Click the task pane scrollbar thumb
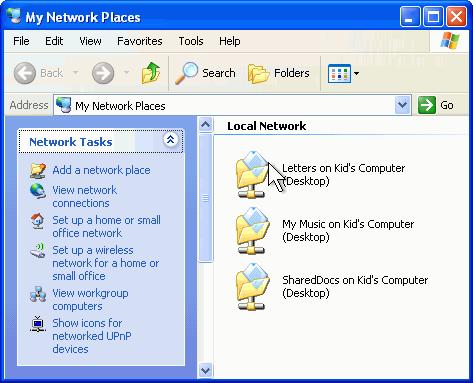The image size is (473, 383). click(205, 198)
